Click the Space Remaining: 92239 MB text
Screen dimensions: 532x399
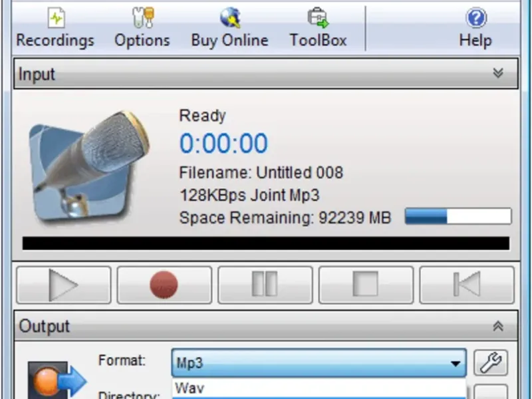click(285, 218)
